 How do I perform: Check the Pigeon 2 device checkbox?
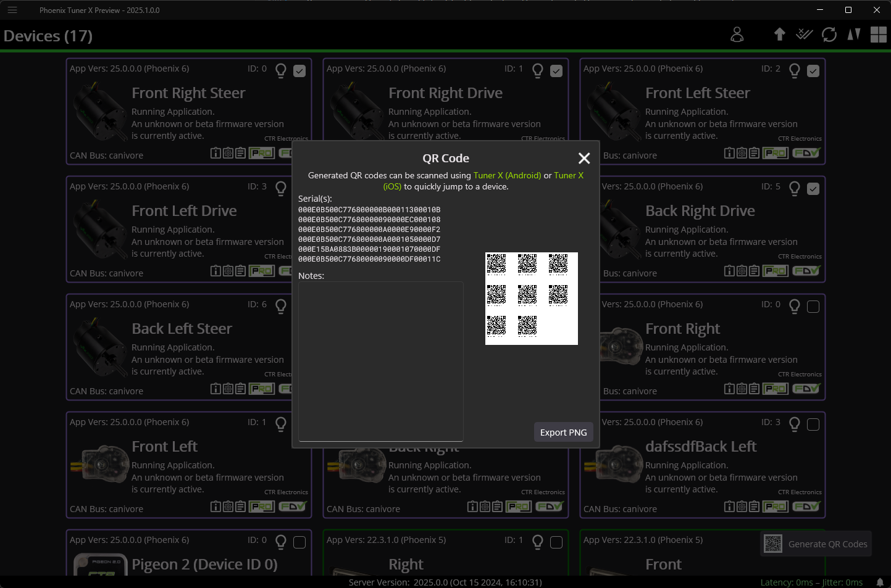(299, 542)
